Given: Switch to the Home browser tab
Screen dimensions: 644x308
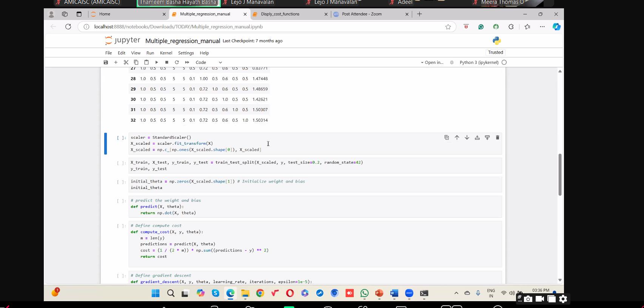Looking at the screenshot, I should point(128,14).
